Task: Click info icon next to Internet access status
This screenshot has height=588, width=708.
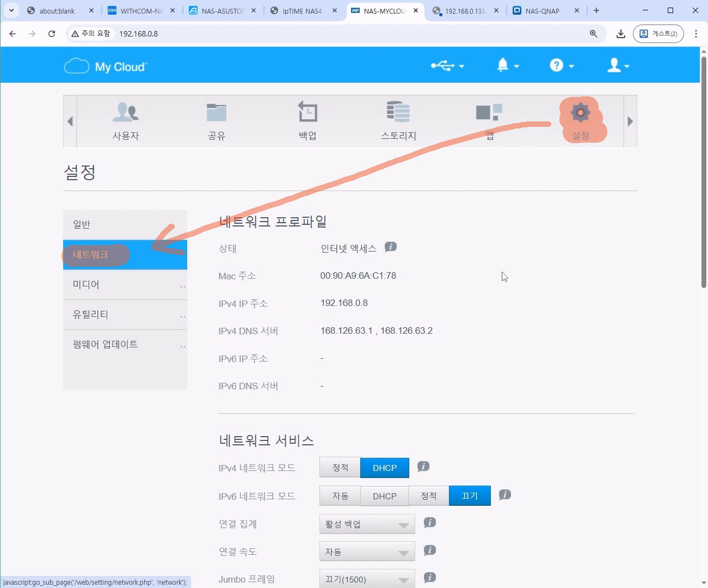Action: pyautogui.click(x=391, y=247)
